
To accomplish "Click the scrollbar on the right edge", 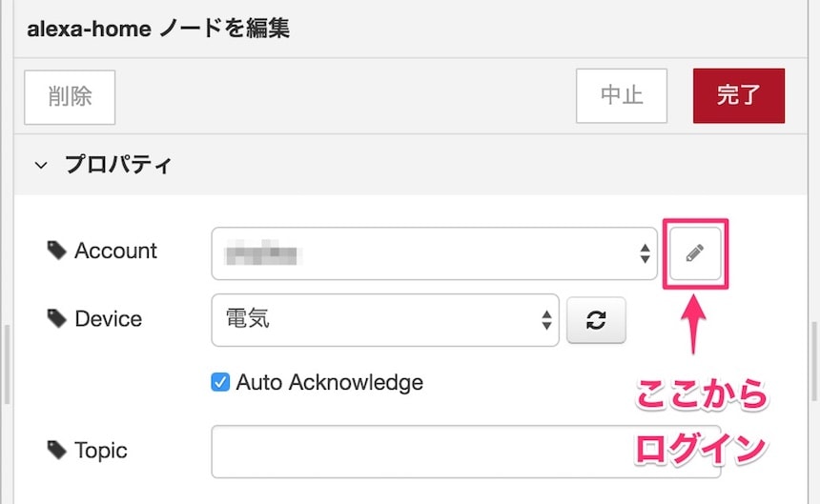I will (x=814, y=362).
